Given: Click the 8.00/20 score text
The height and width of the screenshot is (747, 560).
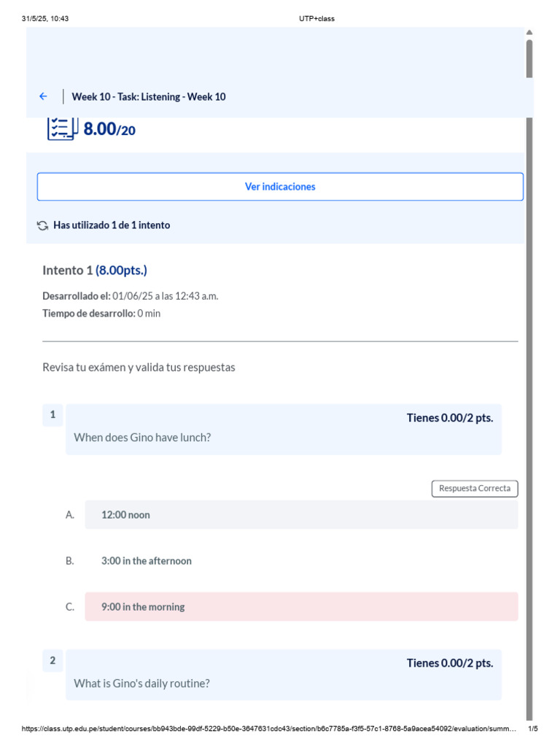Looking at the screenshot, I should coord(109,129).
